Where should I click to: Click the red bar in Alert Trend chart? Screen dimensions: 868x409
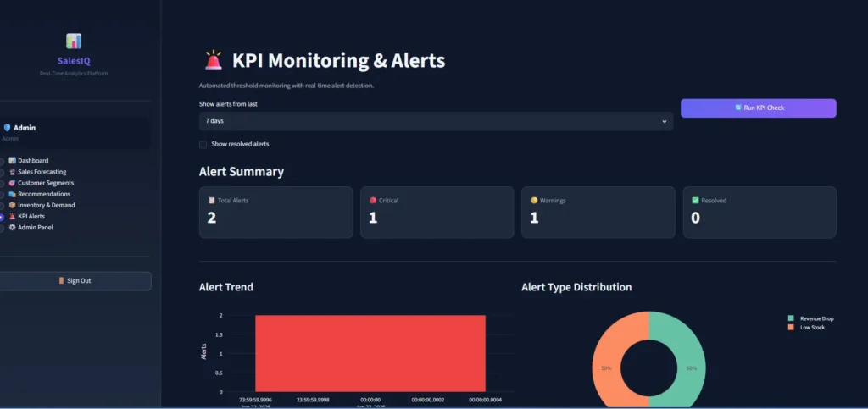[x=370, y=353]
